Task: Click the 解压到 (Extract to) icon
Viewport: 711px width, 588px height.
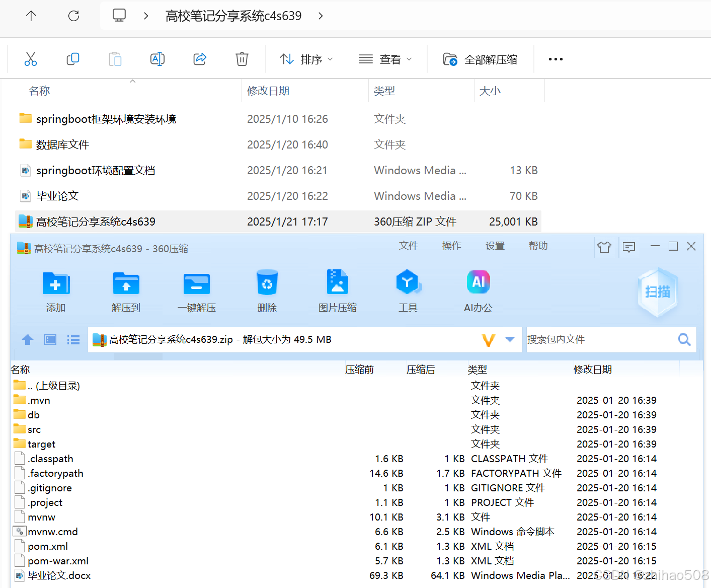Action: point(126,291)
